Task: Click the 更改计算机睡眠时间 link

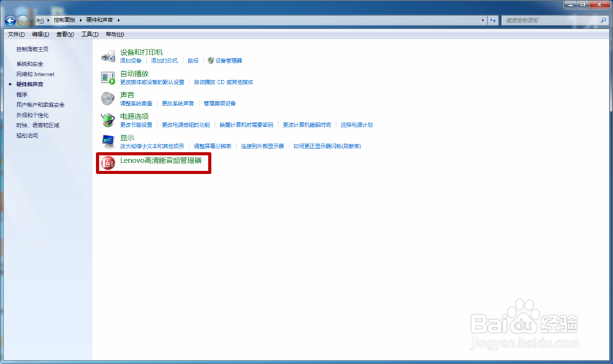Action: (x=307, y=125)
